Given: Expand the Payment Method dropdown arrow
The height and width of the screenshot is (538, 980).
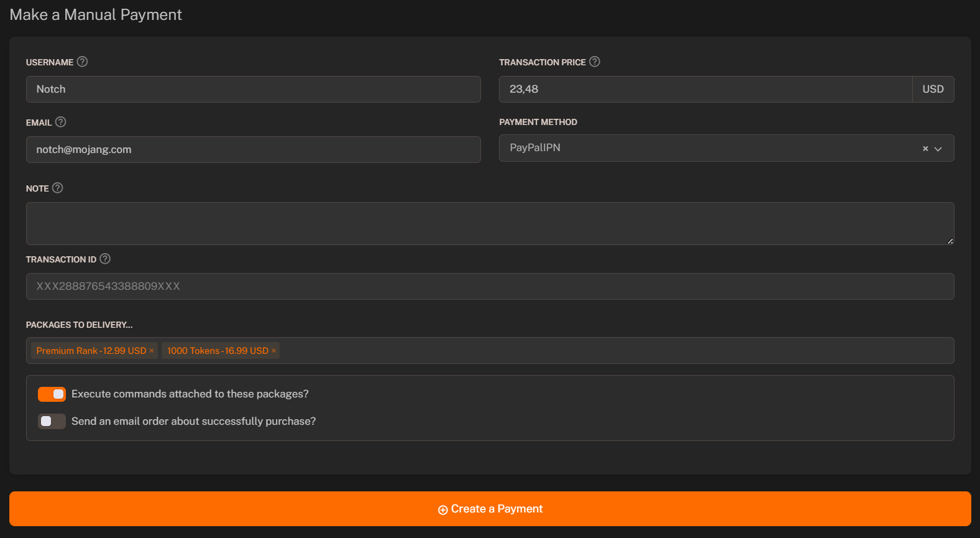Looking at the screenshot, I should coord(938,149).
